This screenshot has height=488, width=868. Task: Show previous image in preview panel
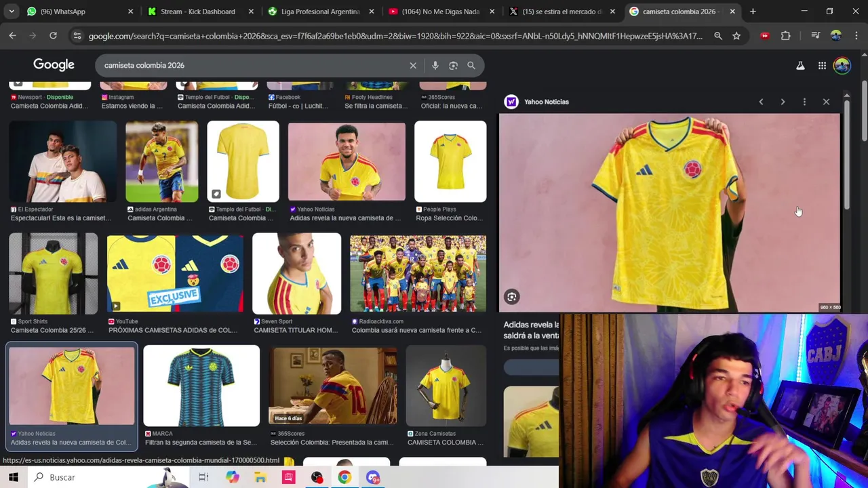tap(761, 102)
